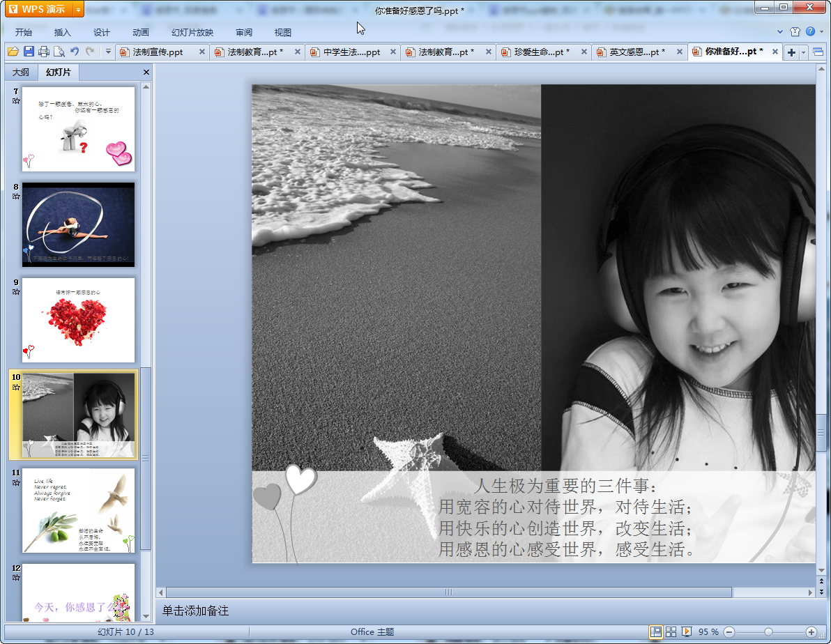
Task: Open the quick access toolbar customize dropdown
Action: click(108, 52)
